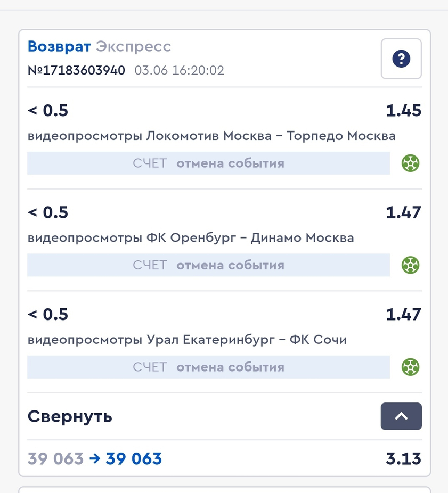Click bet number №17183603940
The image size is (448, 493).
[x=77, y=70]
